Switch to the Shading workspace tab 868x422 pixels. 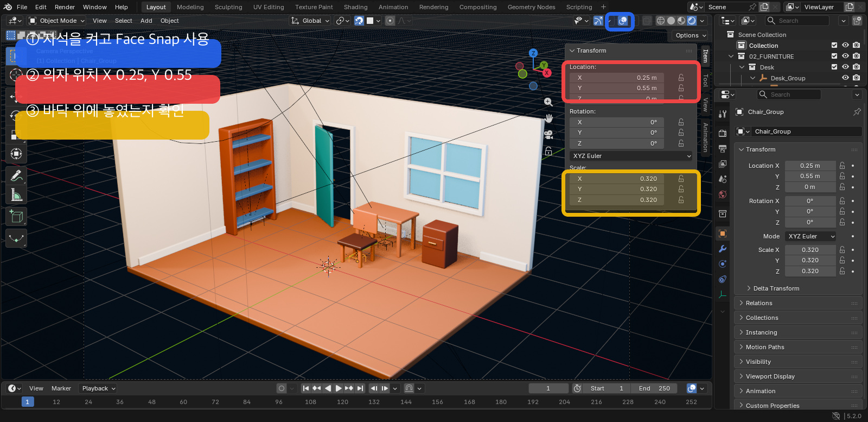355,7
